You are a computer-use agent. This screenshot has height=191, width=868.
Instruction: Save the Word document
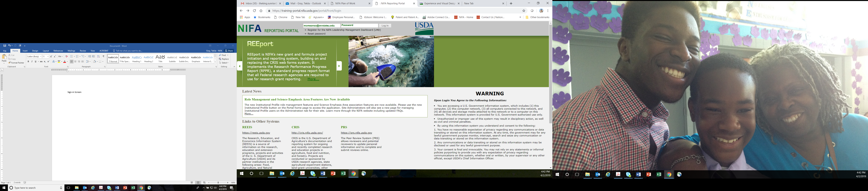pos(5,46)
